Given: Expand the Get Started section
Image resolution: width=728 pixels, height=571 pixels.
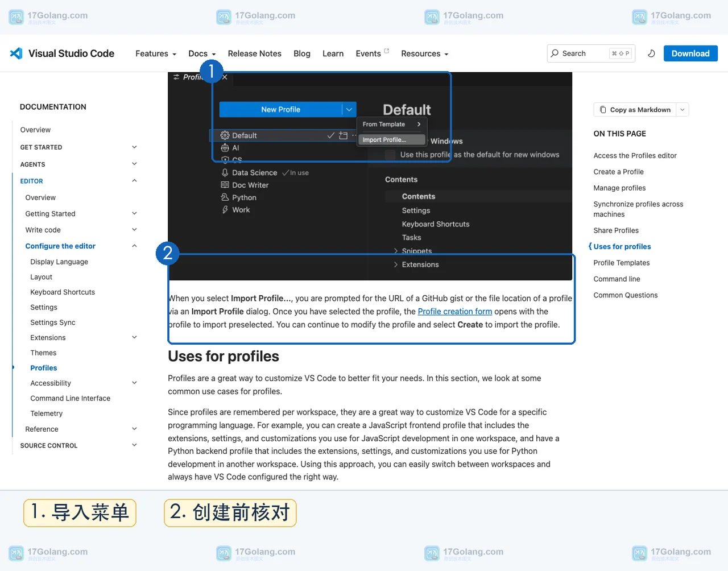Looking at the screenshot, I should coord(134,147).
